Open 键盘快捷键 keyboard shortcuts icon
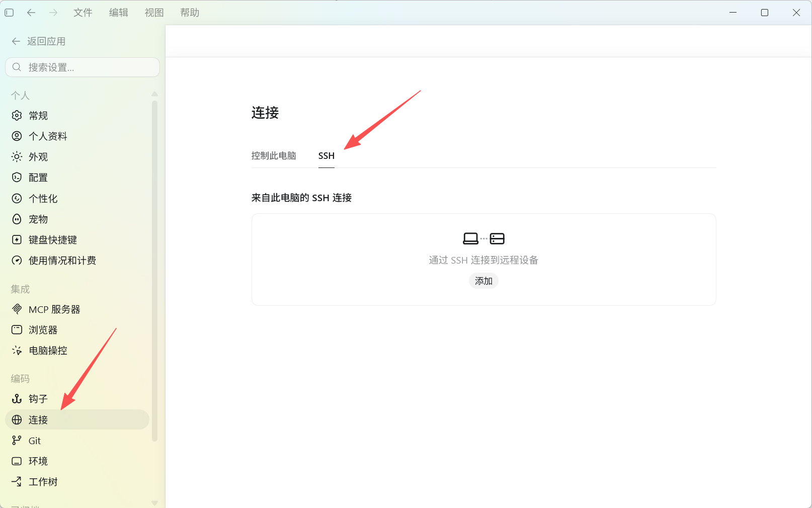Viewport: 812px width, 508px height. [17, 240]
